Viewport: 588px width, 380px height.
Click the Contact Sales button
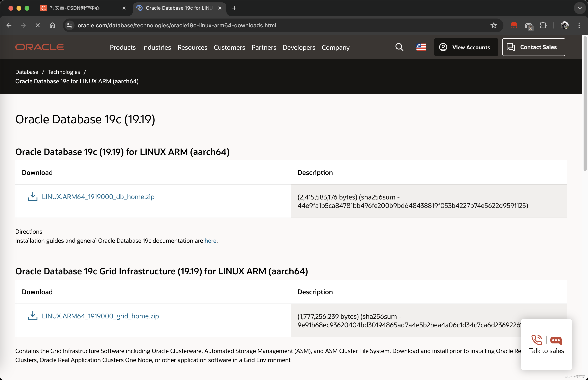pyautogui.click(x=533, y=47)
